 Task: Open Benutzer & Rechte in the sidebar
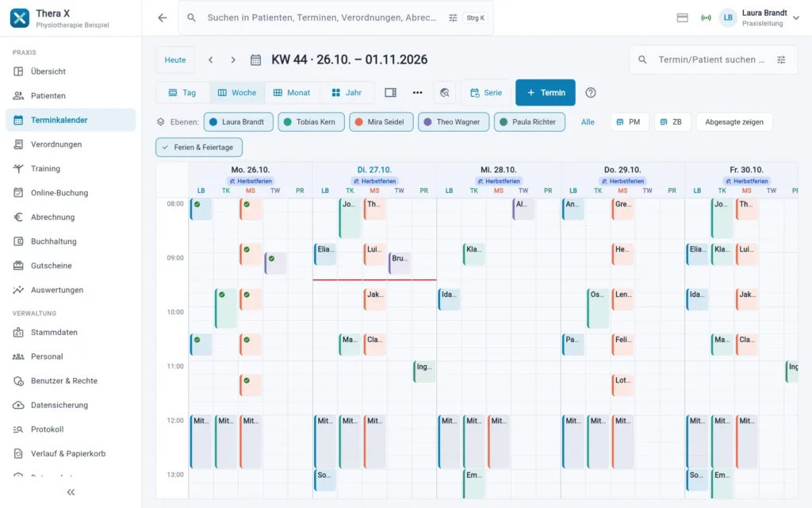71,381
